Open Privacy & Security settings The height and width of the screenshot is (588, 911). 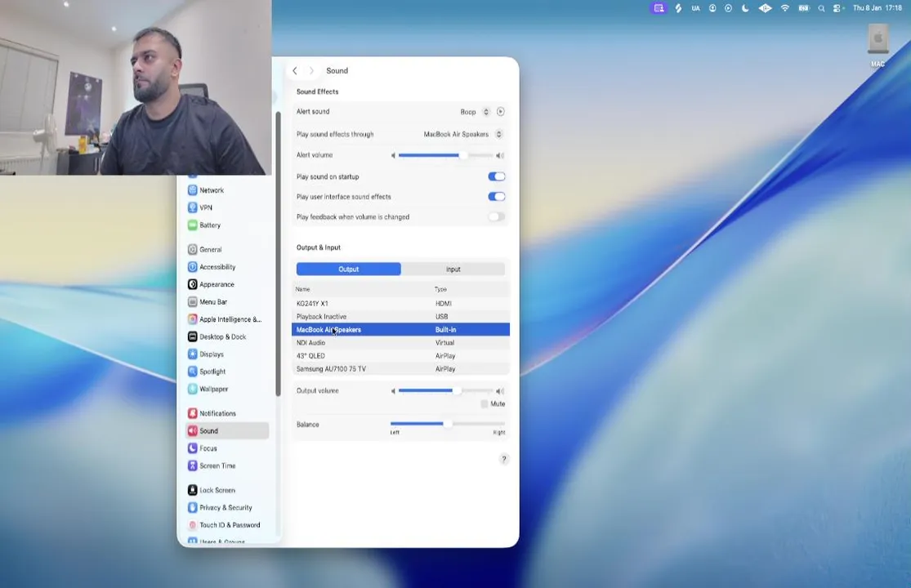coord(221,507)
